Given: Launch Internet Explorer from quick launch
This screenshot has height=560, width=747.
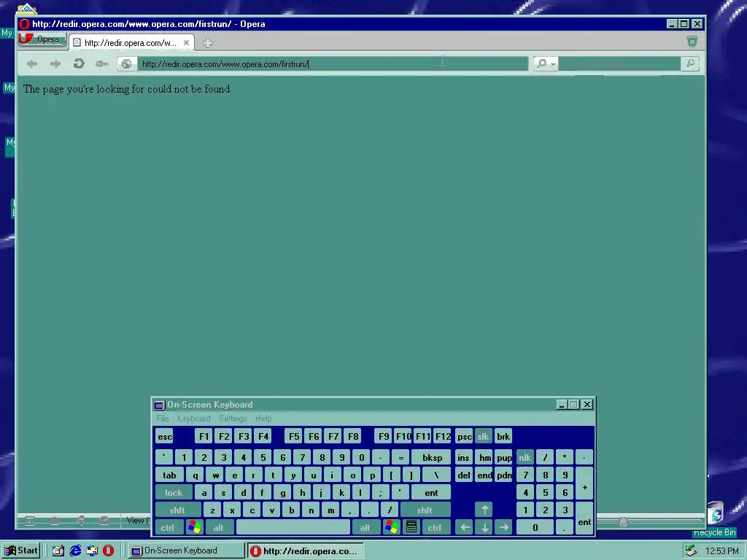Looking at the screenshot, I should [x=75, y=551].
